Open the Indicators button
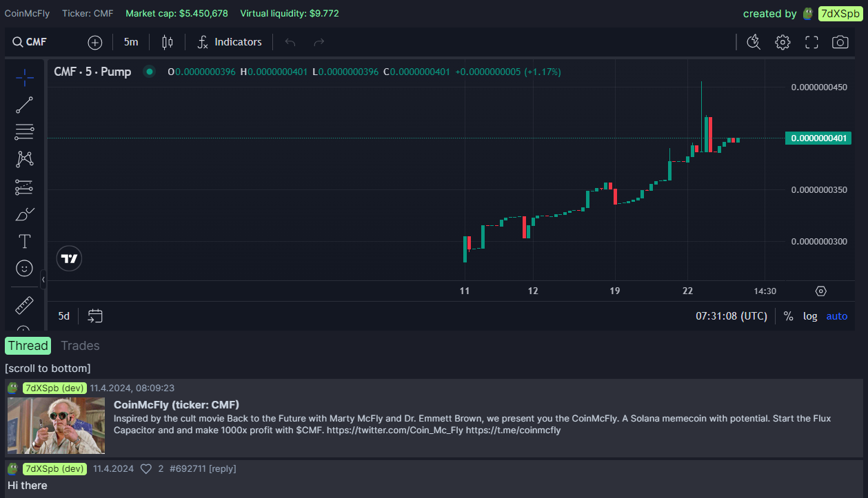The width and height of the screenshot is (868, 498). point(230,42)
